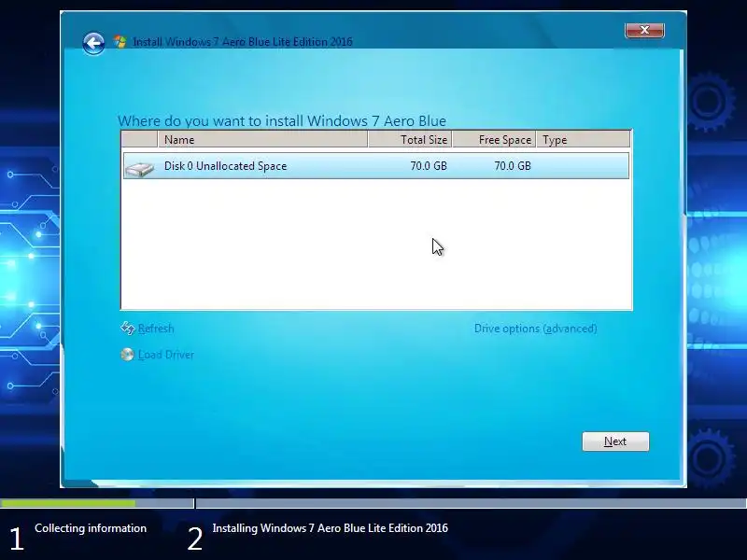Click the Collecting information step label
The image size is (747, 560).
[91, 528]
